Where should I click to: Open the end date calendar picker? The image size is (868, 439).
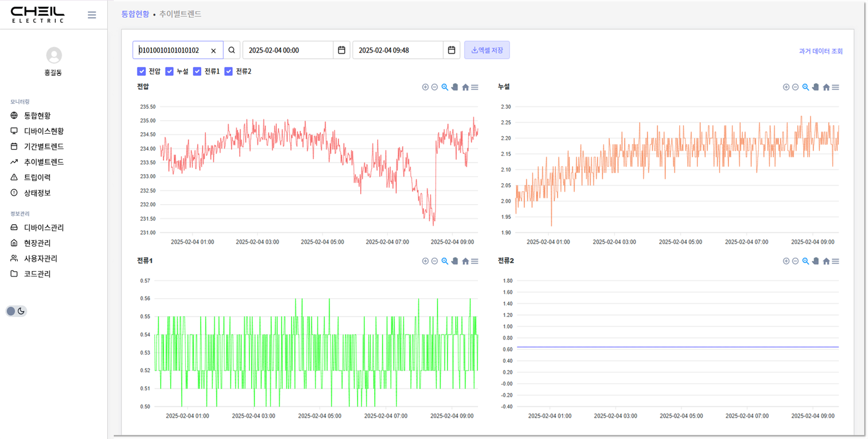[x=451, y=50]
